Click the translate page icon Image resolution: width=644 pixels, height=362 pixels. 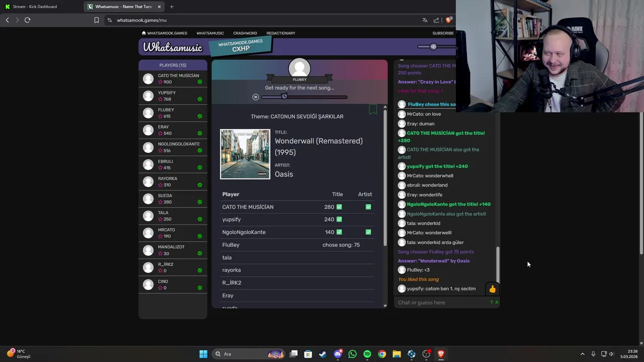(x=425, y=20)
